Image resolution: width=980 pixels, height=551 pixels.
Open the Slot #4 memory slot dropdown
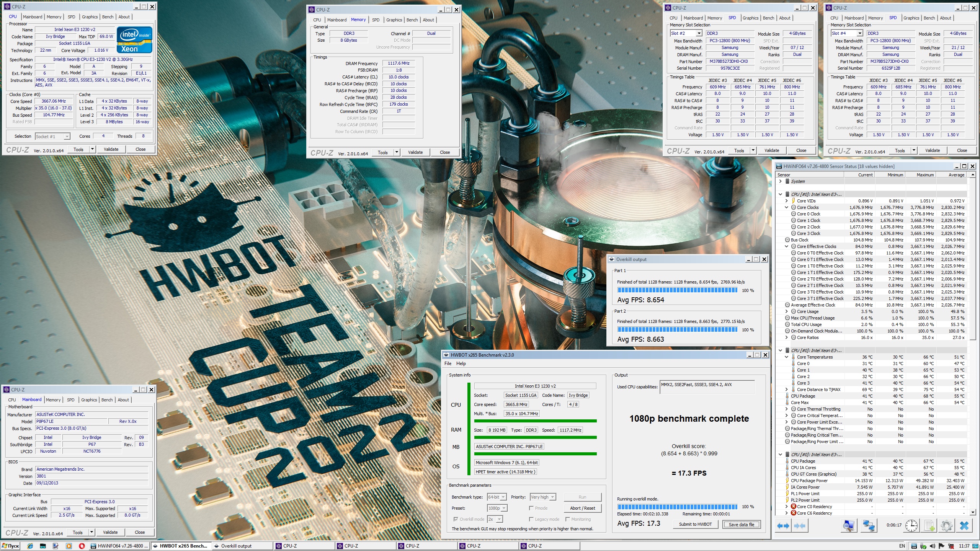pos(847,33)
